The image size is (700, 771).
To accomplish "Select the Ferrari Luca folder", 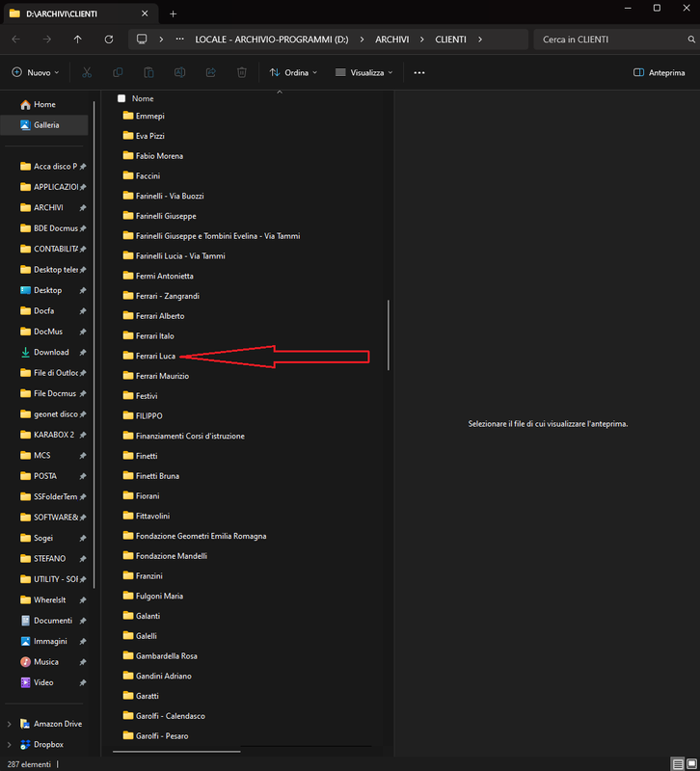I will (x=155, y=357).
